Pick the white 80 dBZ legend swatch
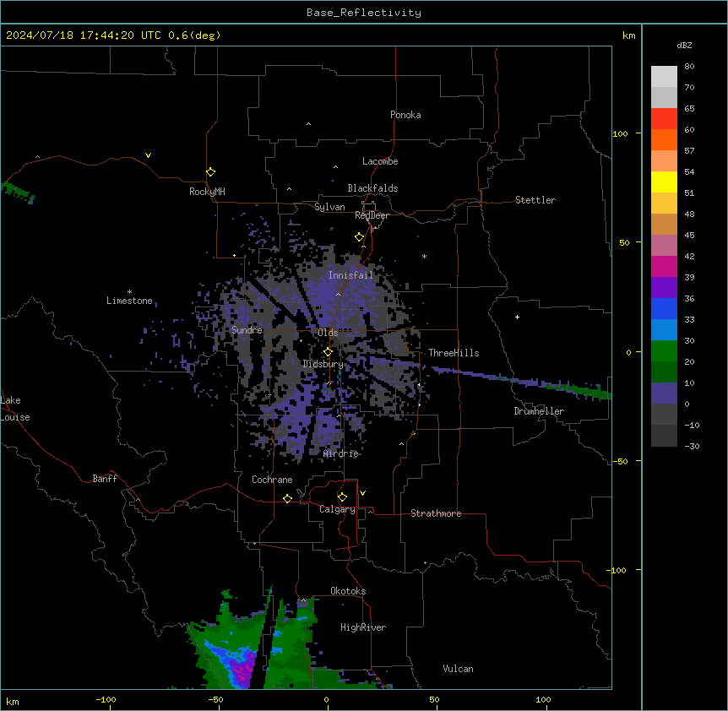The width and height of the screenshot is (728, 711). (664, 77)
